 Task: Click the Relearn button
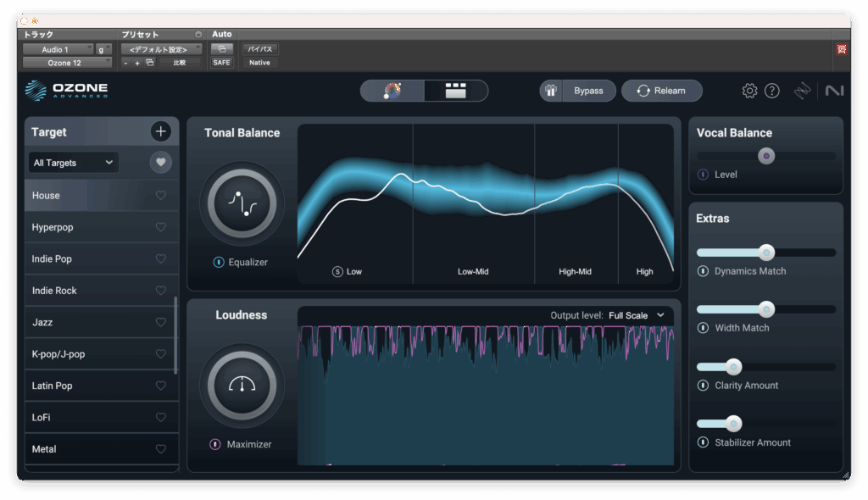click(x=661, y=91)
